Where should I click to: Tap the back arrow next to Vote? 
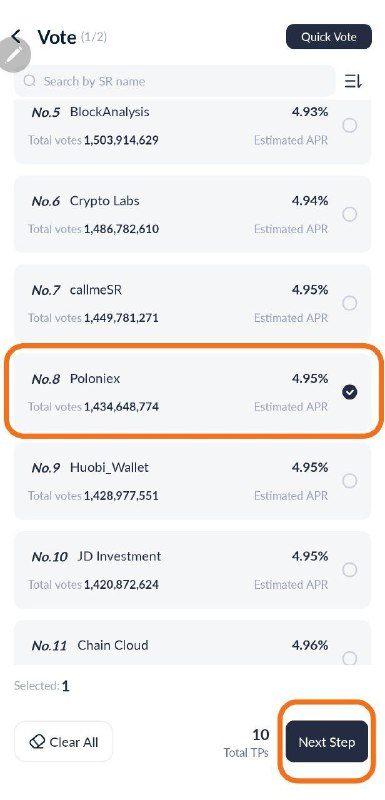click(16, 35)
